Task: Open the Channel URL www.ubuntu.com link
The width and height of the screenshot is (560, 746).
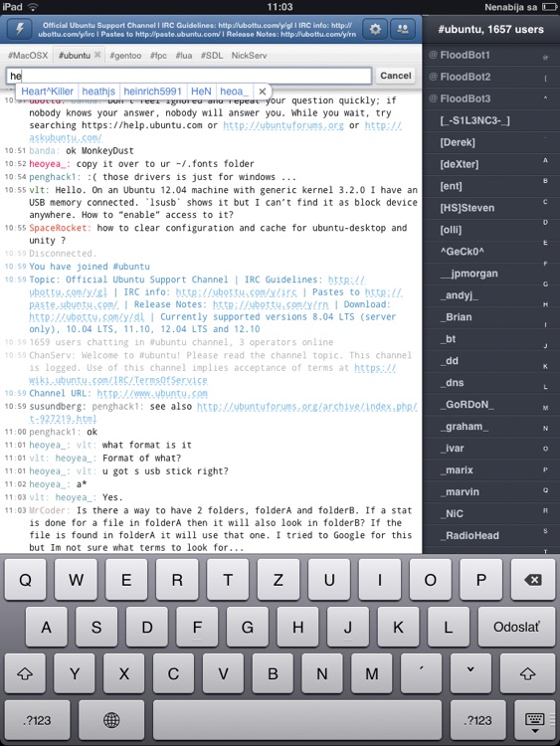Action: [152, 393]
